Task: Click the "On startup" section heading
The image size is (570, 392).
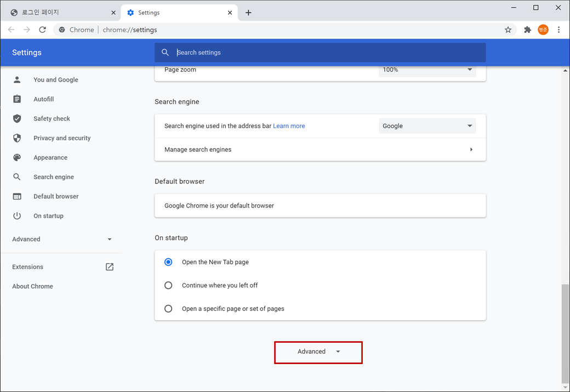Action: 171,238
